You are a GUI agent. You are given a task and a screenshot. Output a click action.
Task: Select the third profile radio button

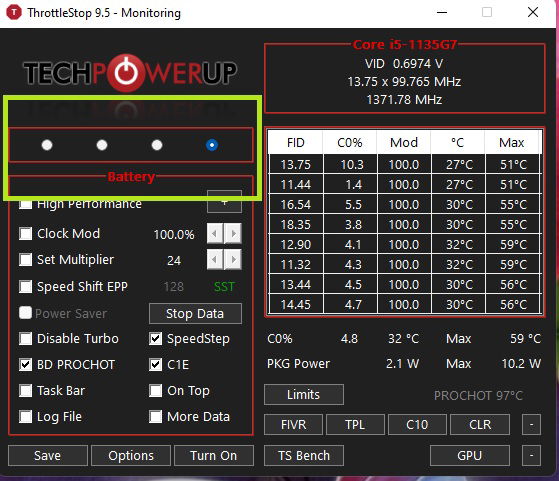[x=157, y=145]
